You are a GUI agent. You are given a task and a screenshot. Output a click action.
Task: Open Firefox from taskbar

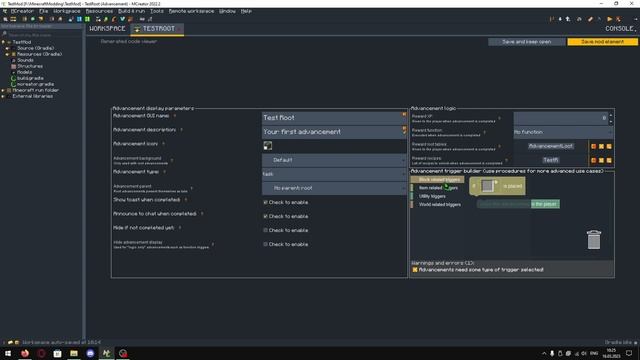coord(25,353)
